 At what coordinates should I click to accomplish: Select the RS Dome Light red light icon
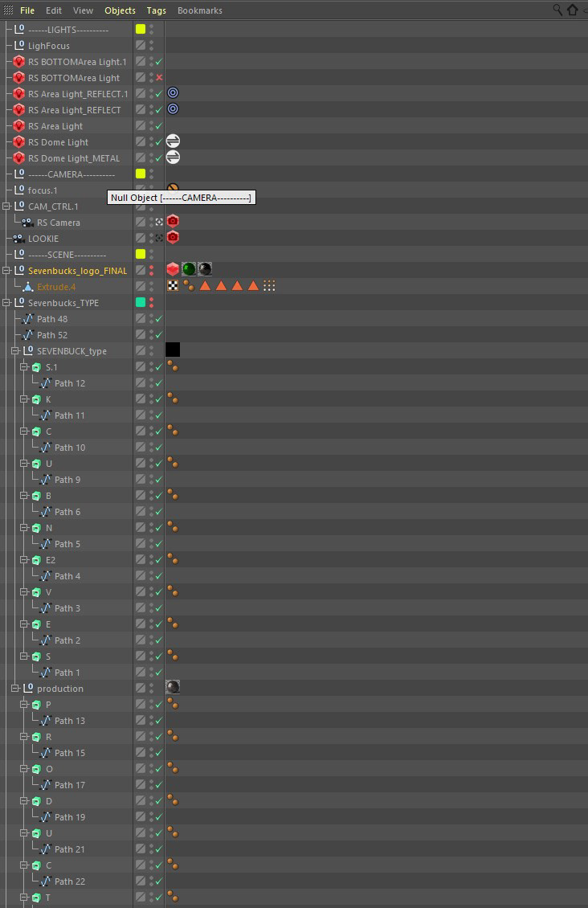tap(18, 142)
